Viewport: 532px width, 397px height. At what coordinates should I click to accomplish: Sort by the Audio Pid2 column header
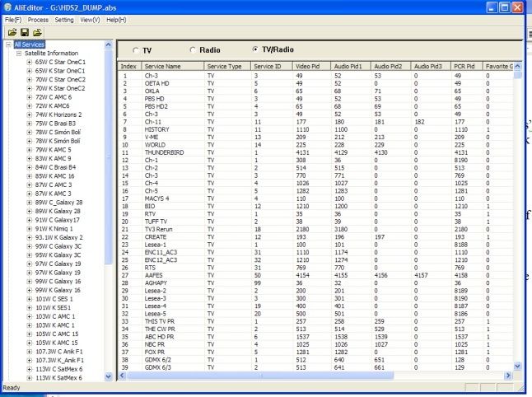pyautogui.click(x=391, y=66)
